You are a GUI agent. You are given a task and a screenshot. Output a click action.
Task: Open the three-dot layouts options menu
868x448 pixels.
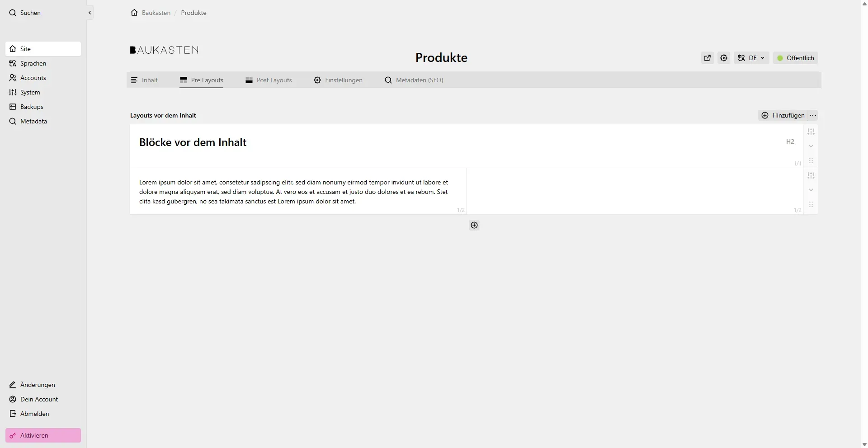(813, 115)
